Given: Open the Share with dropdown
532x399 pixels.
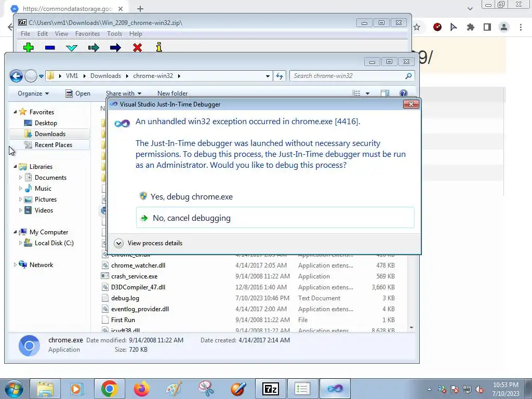Looking at the screenshot, I should [124, 94].
